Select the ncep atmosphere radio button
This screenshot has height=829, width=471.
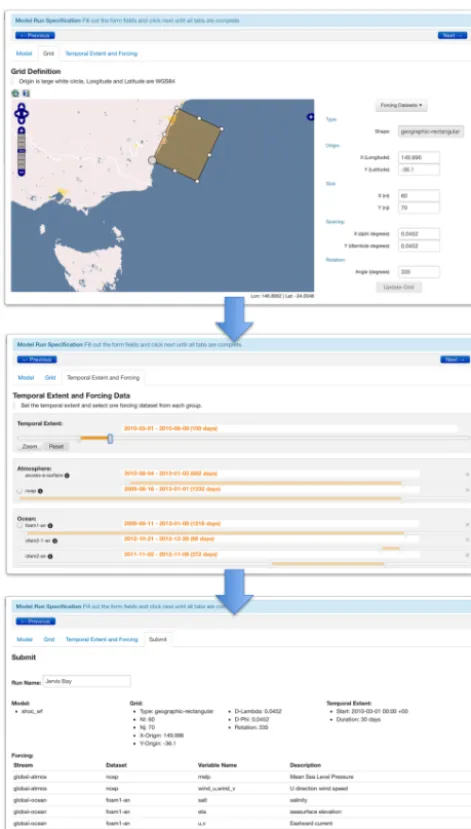(20, 491)
